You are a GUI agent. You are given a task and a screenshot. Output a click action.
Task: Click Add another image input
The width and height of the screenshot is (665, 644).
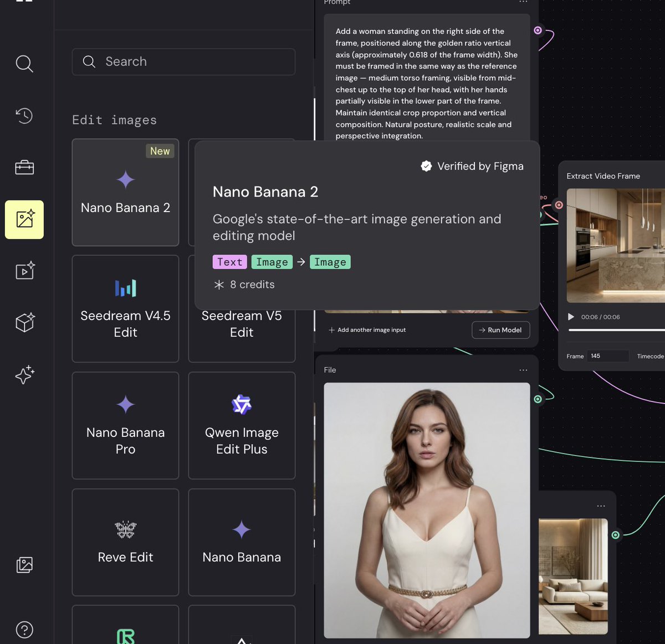(x=367, y=330)
